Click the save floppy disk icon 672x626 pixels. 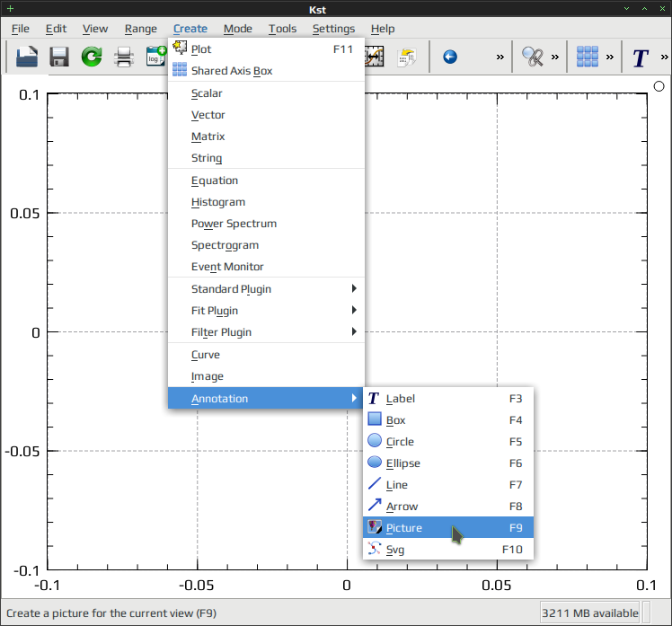tap(59, 57)
